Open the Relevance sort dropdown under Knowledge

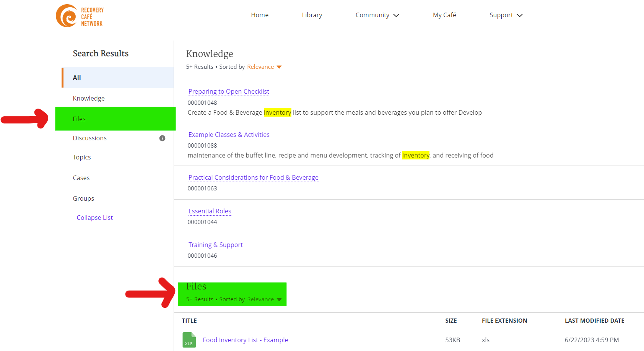(264, 67)
